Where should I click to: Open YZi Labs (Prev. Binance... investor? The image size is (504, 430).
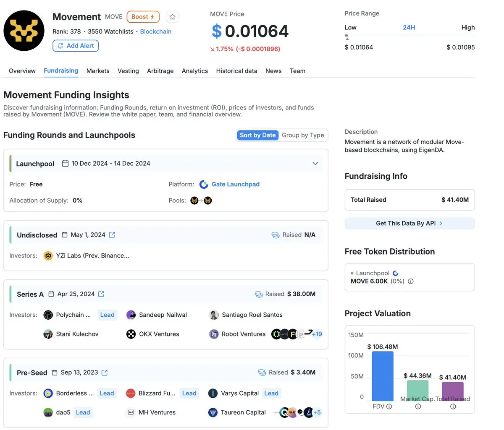point(92,255)
